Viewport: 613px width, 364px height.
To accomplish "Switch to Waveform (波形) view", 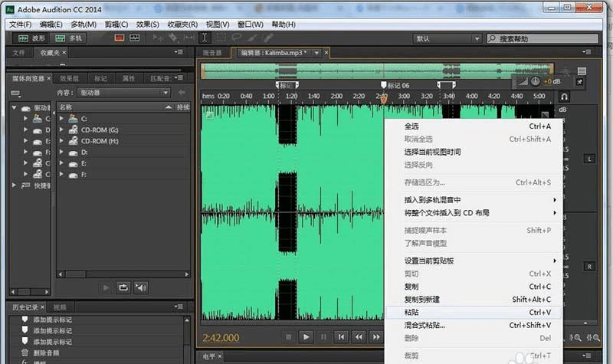I will pos(31,38).
